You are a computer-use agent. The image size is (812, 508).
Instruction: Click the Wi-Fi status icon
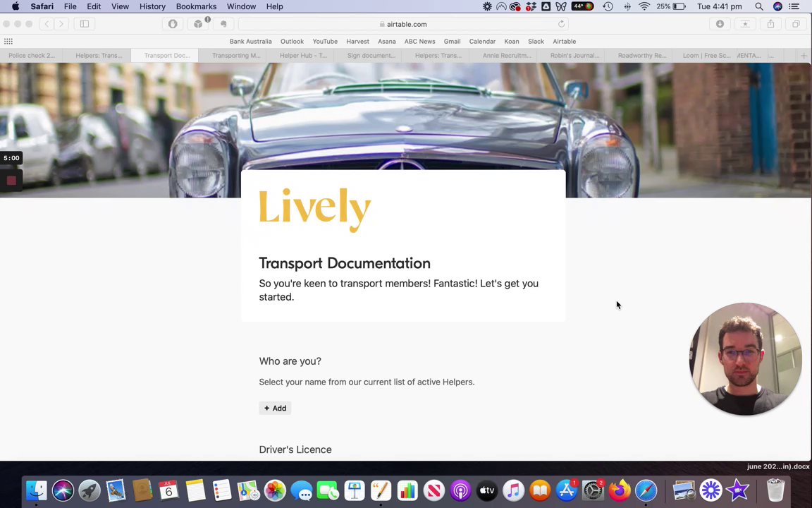click(644, 7)
